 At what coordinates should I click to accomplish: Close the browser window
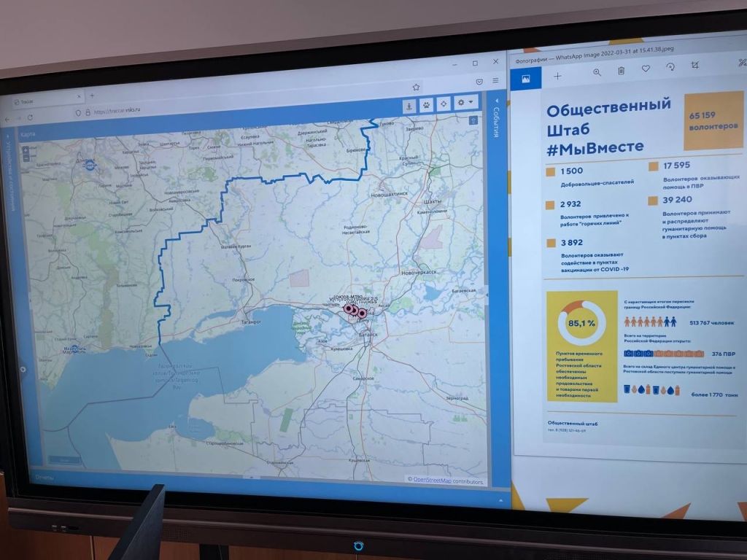tap(495, 61)
